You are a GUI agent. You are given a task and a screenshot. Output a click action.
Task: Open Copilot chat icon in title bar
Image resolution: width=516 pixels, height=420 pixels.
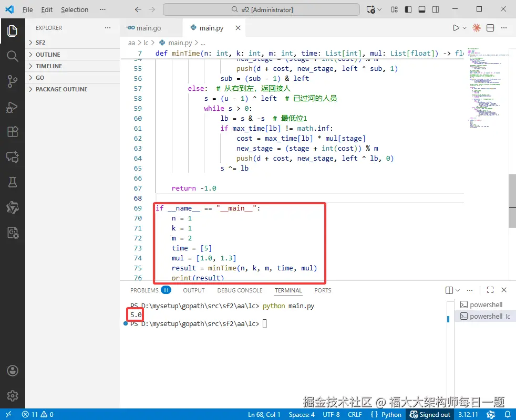(x=371, y=9)
